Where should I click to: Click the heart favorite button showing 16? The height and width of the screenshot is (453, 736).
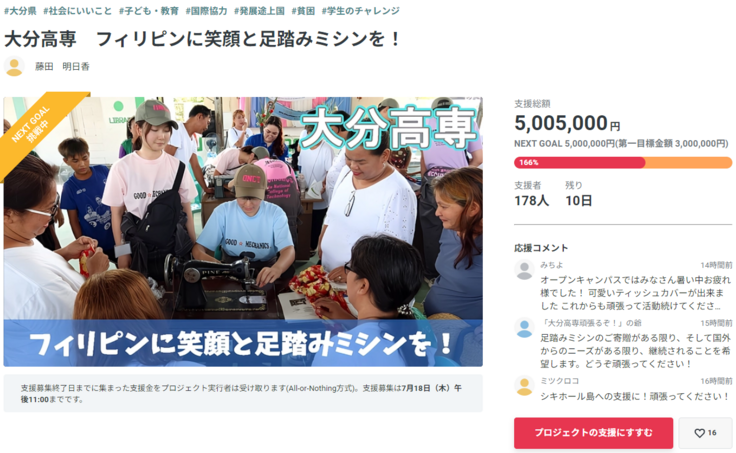(705, 433)
